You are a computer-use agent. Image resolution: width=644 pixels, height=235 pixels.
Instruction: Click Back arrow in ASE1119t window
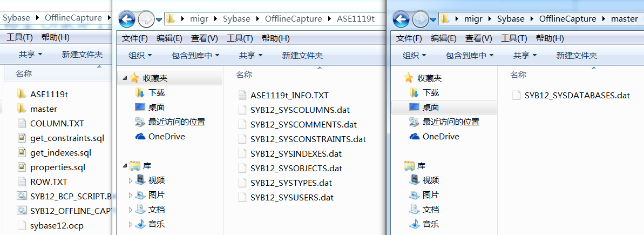pos(126,19)
